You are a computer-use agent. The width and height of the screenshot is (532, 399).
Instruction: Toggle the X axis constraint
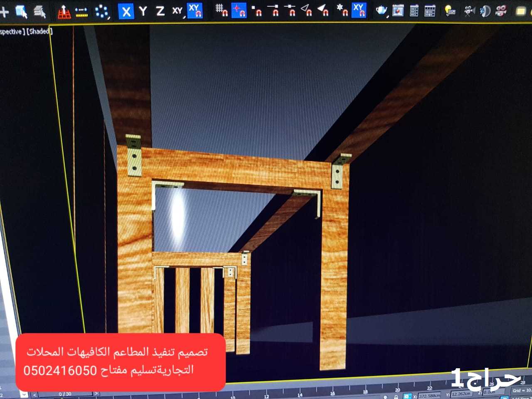click(126, 11)
